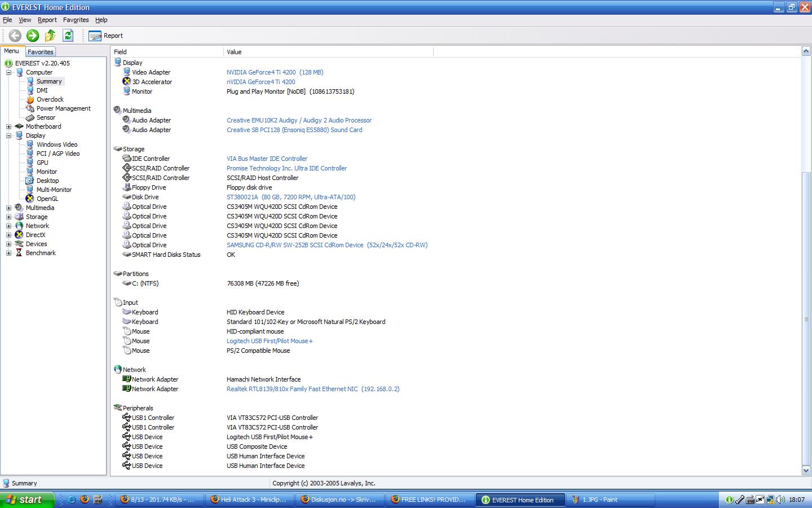
Task: Select the Power Management icon
Action: point(30,108)
